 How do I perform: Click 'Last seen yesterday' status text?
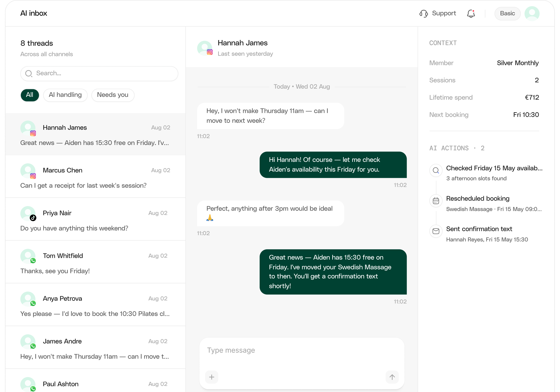245,54
